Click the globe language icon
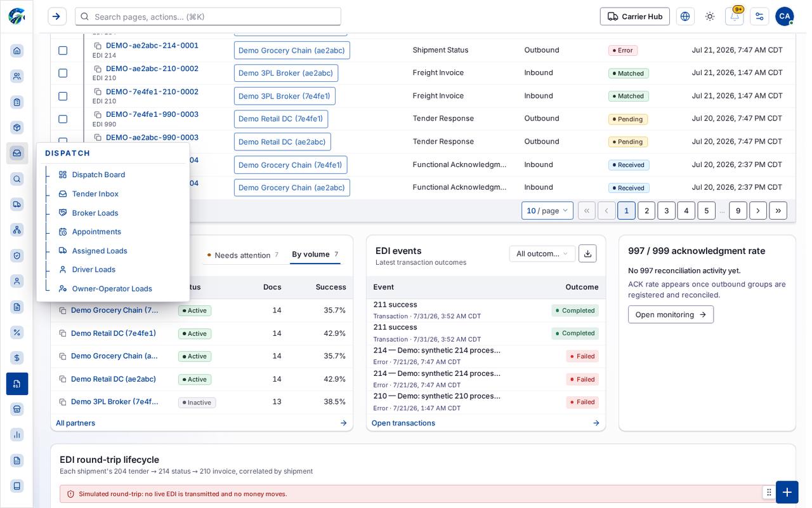812x508 pixels. 685,17
